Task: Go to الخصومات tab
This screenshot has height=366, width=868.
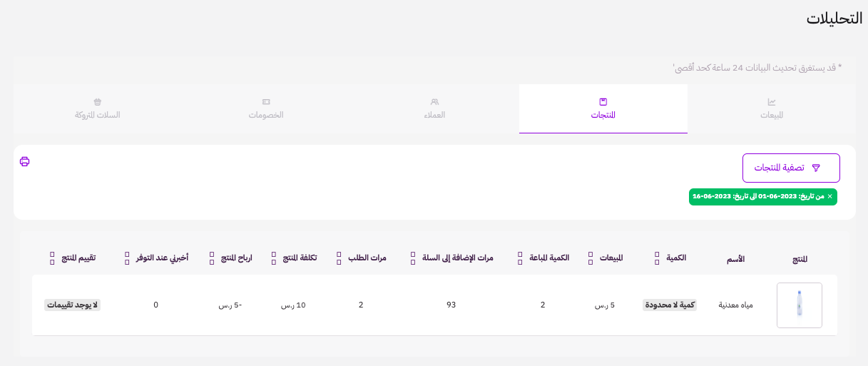Action: 266,108
